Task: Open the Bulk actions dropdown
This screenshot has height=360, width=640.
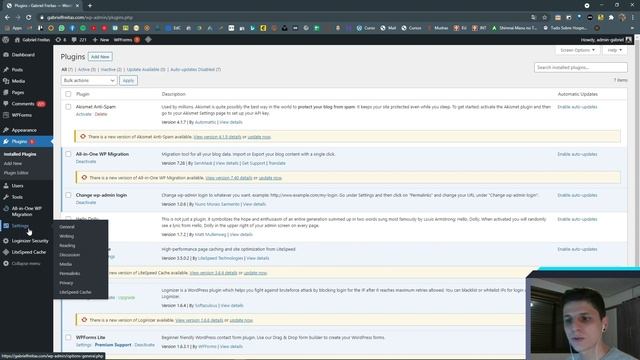Action: point(89,80)
